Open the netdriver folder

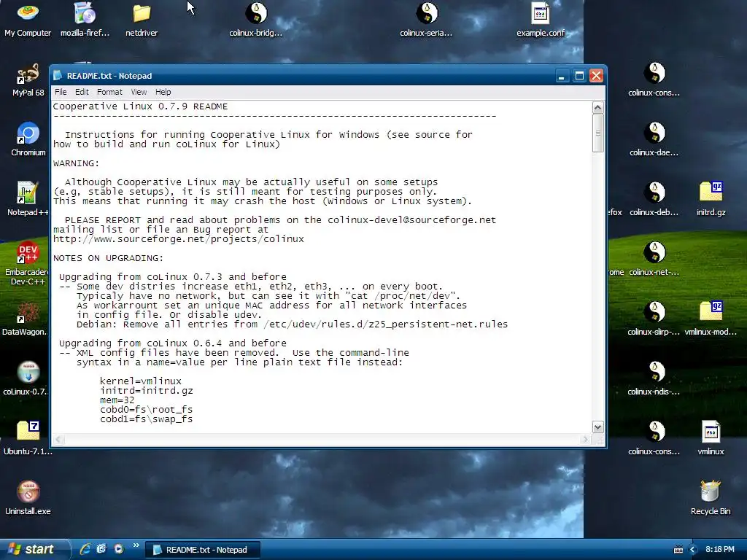tap(142, 20)
